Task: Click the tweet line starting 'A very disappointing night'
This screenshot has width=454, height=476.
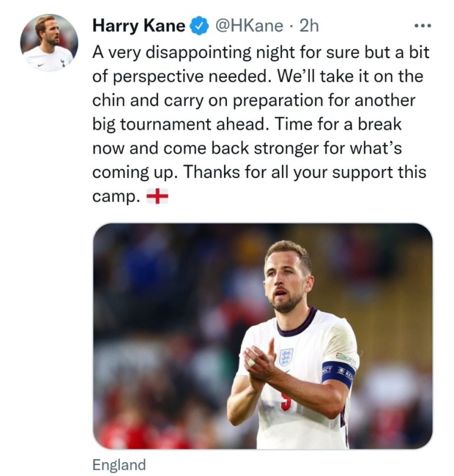Action: 261,53
